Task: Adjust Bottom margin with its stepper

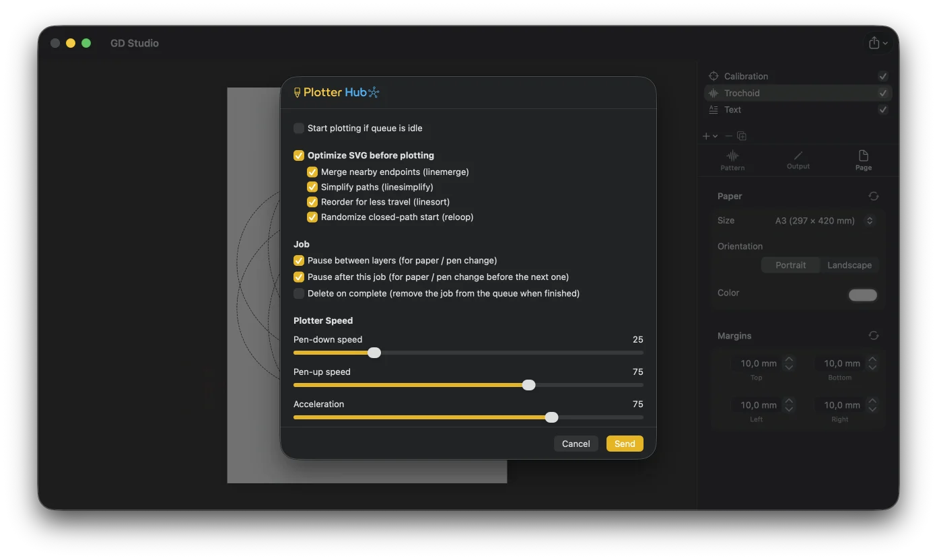Action: click(872, 363)
